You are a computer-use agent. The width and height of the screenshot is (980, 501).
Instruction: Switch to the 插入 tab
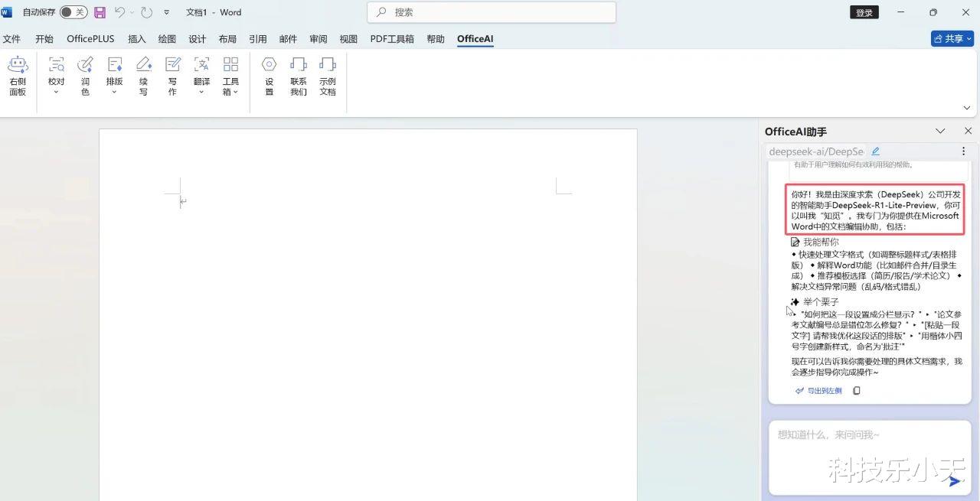[x=137, y=39]
